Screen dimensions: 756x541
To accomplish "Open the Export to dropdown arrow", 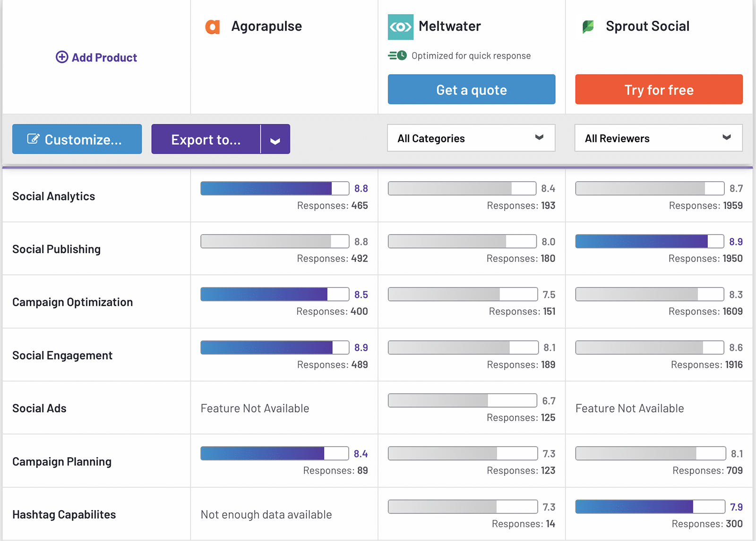I will 275,140.
